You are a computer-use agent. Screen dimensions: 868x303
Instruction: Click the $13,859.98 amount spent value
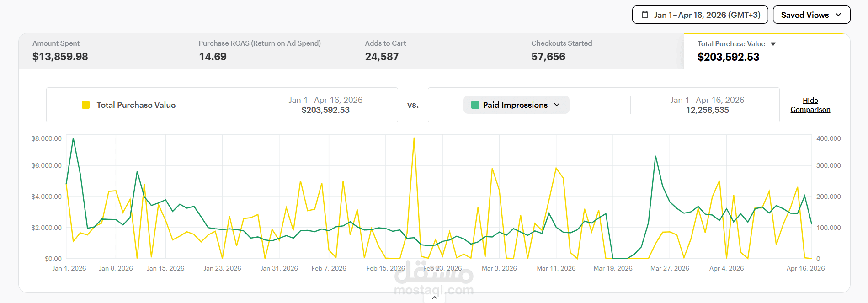60,57
